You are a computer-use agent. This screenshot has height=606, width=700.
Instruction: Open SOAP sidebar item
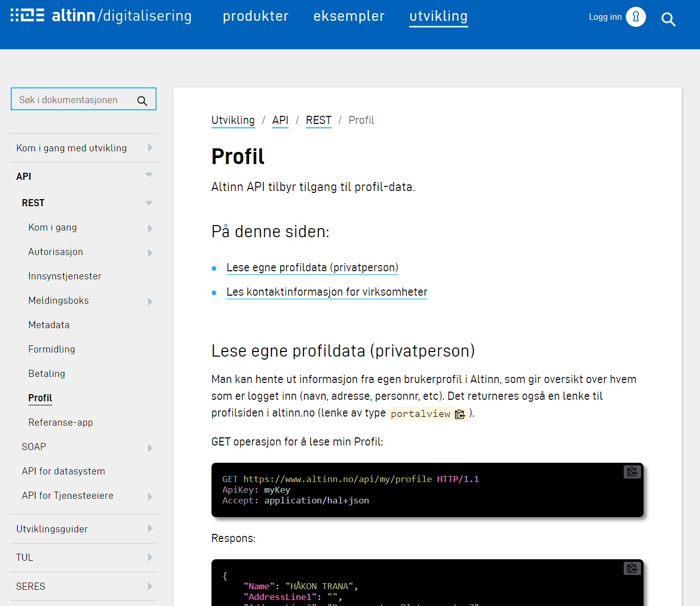pyautogui.click(x=34, y=446)
